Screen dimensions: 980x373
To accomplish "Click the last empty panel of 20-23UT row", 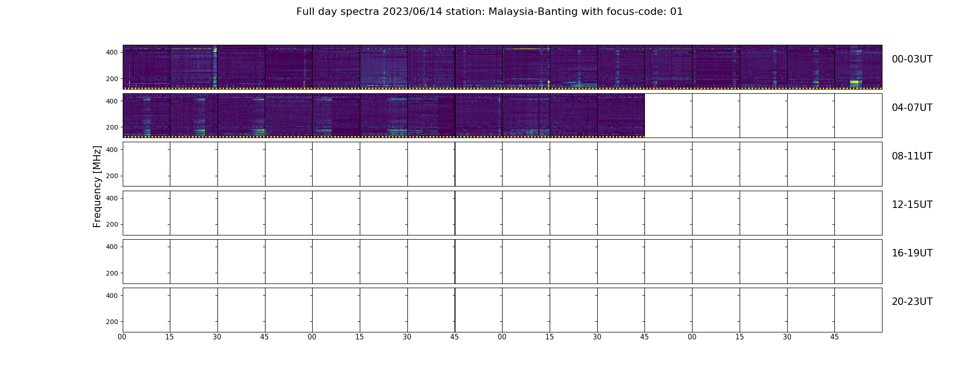I will tap(858, 310).
